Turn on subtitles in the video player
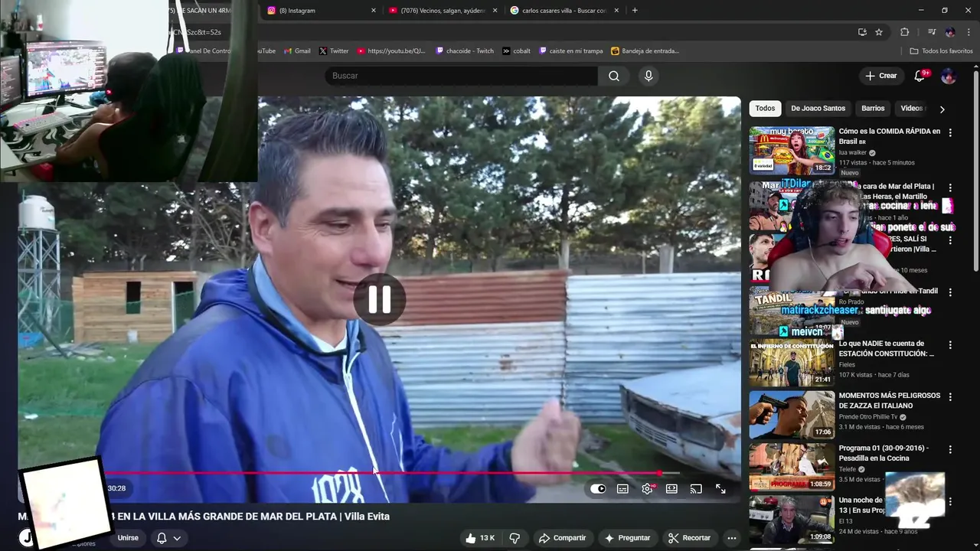Screen dimensions: 980x551 [622, 489]
